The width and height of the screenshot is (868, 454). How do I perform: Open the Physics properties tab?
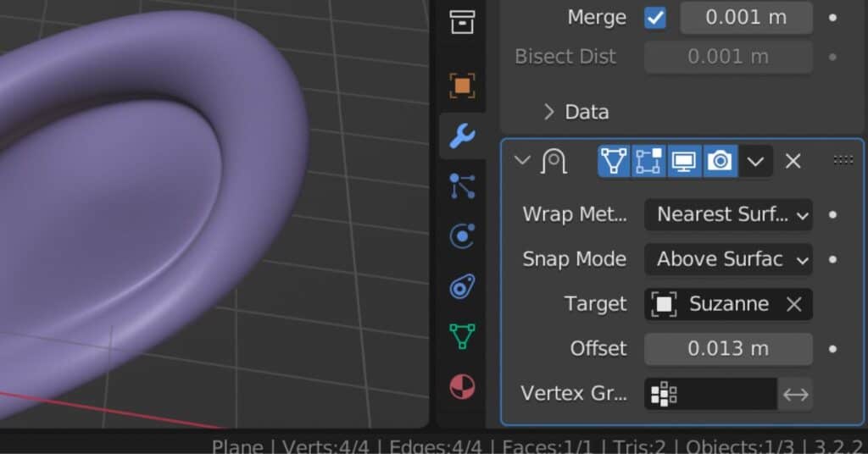462,236
